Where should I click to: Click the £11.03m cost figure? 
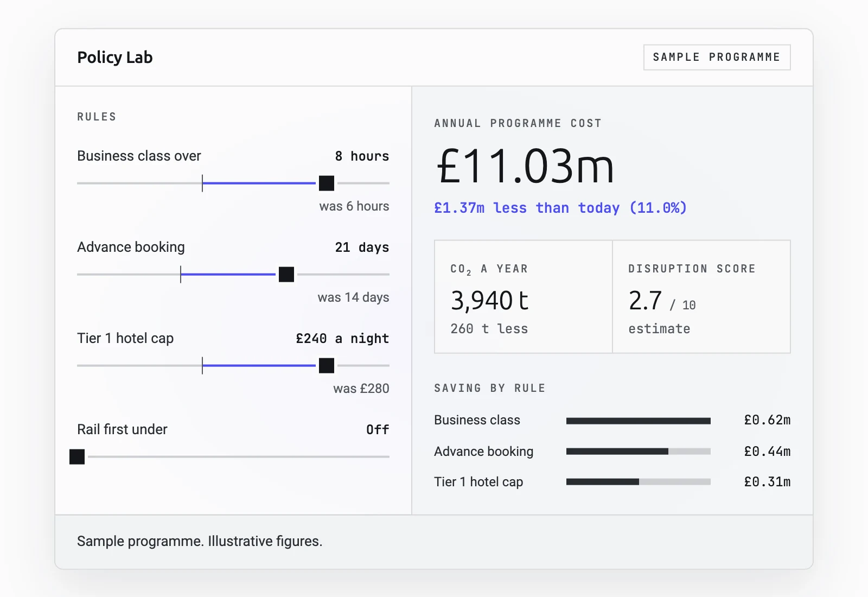point(525,166)
